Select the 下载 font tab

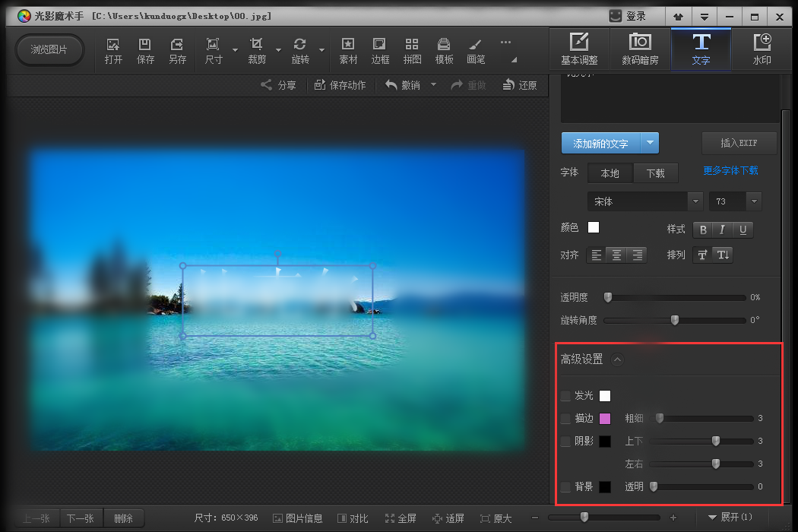pyautogui.click(x=656, y=173)
